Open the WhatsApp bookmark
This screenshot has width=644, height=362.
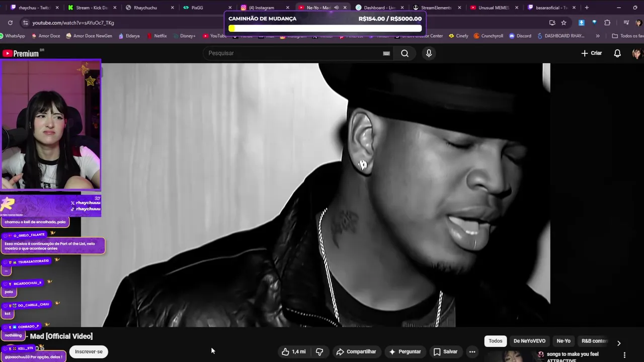(x=13, y=36)
